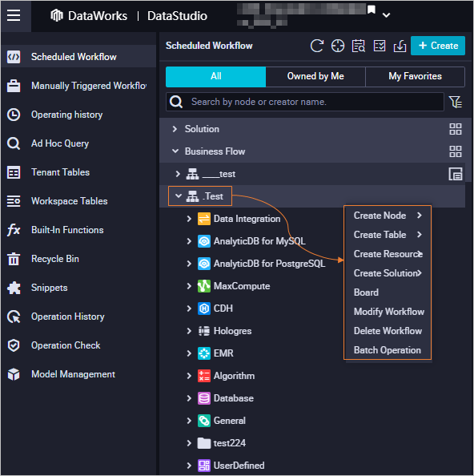Open the Recycle Bin

point(78,259)
